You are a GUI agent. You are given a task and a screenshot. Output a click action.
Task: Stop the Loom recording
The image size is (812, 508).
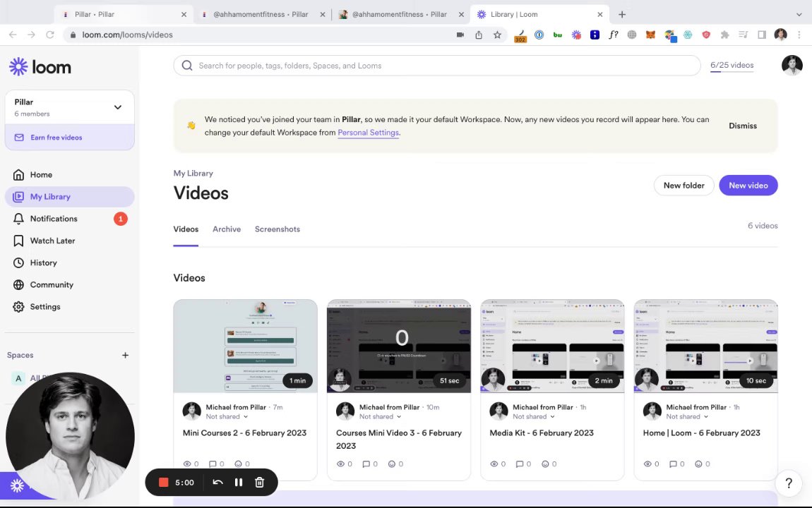163,482
